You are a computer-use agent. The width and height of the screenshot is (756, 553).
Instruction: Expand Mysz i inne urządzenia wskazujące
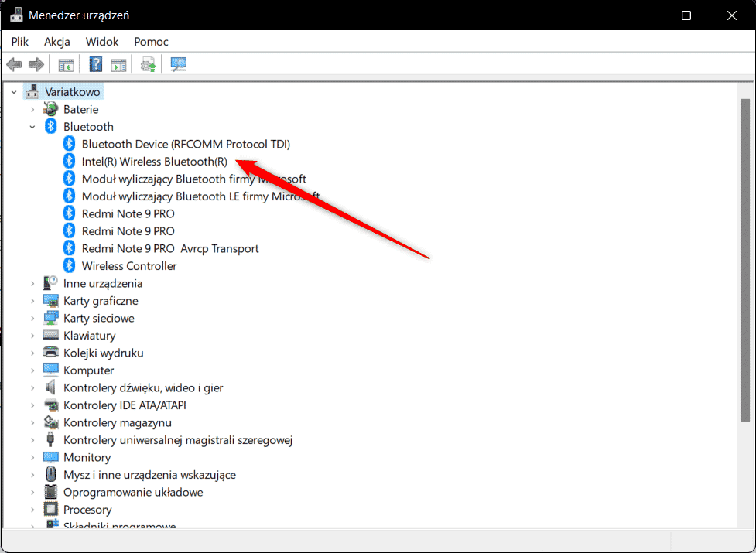[x=32, y=475]
